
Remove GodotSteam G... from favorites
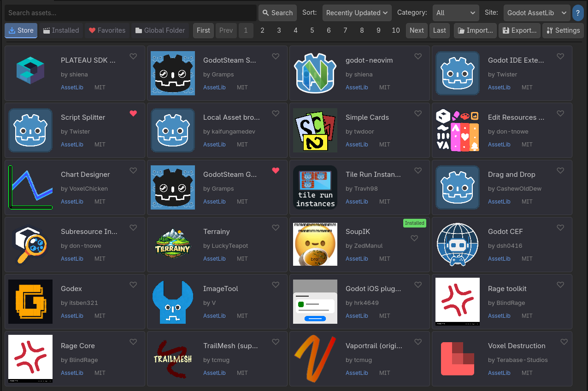click(x=276, y=170)
